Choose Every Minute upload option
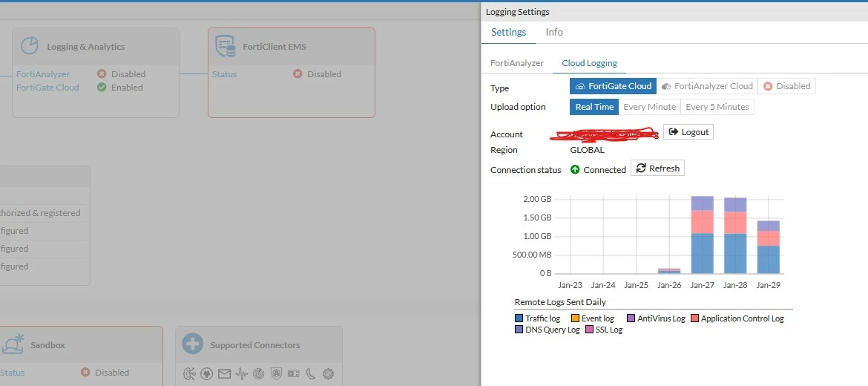The height and width of the screenshot is (386, 868). (649, 107)
